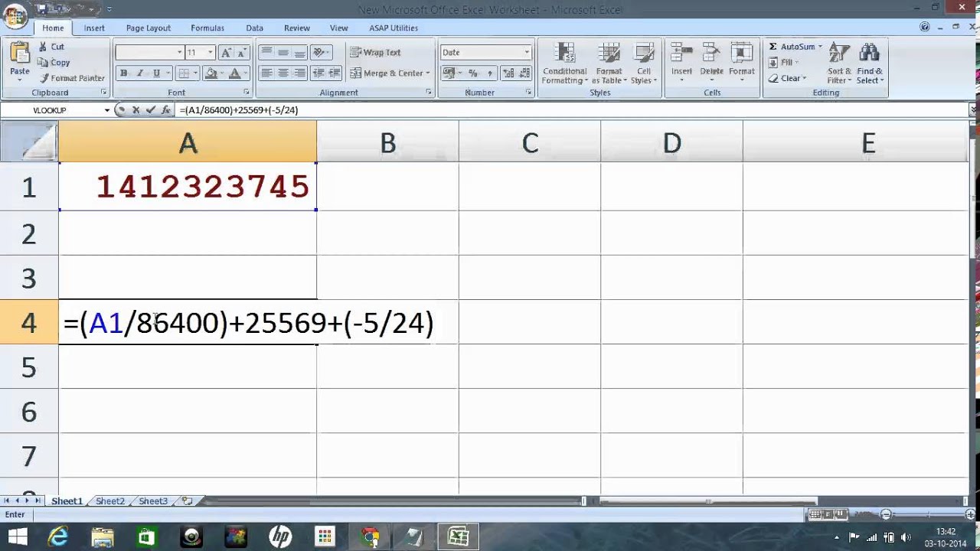Expand Conditional Formatting menu

[x=564, y=64]
